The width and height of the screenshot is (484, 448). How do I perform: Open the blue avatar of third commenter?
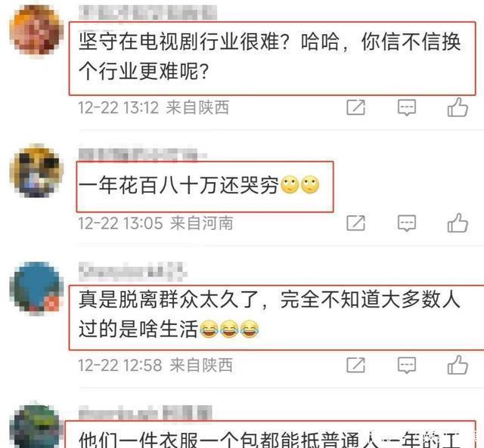coord(36,287)
